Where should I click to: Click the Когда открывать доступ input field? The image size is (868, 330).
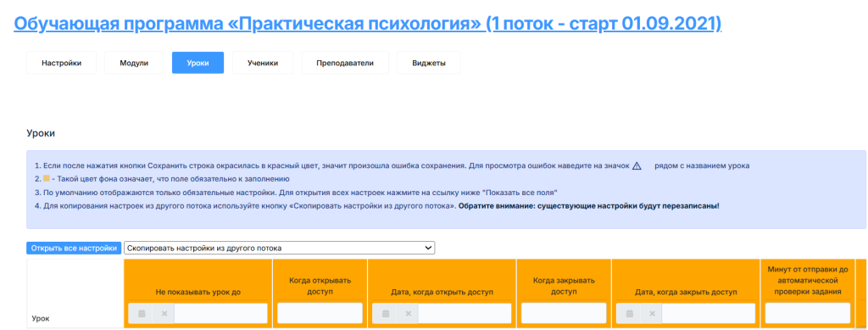click(320, 313)
